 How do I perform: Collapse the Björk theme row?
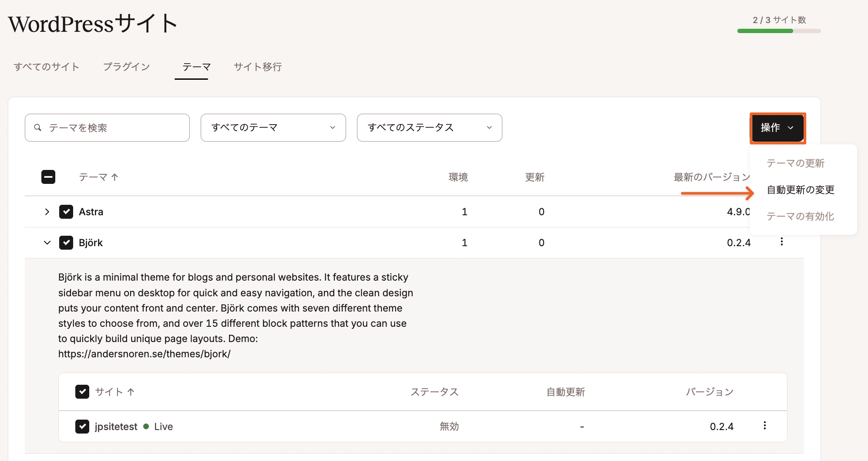click(x=47, y=243)
